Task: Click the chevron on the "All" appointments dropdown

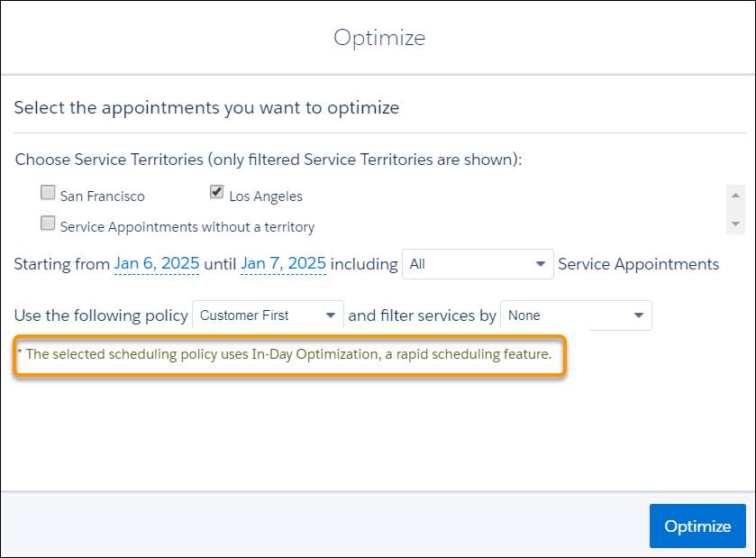Action: pyautogui.click(x=539, y=264)
